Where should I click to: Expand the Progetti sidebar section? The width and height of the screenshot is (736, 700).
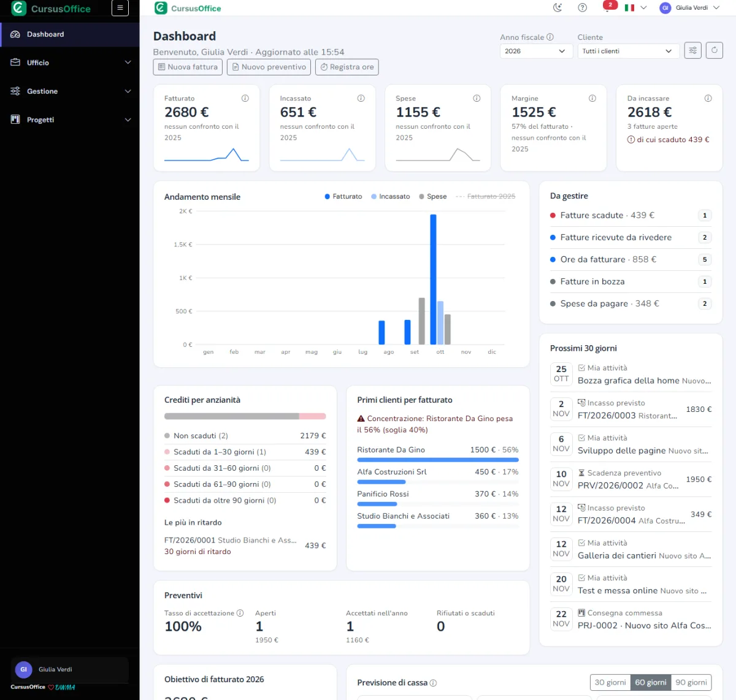[70, 120]
